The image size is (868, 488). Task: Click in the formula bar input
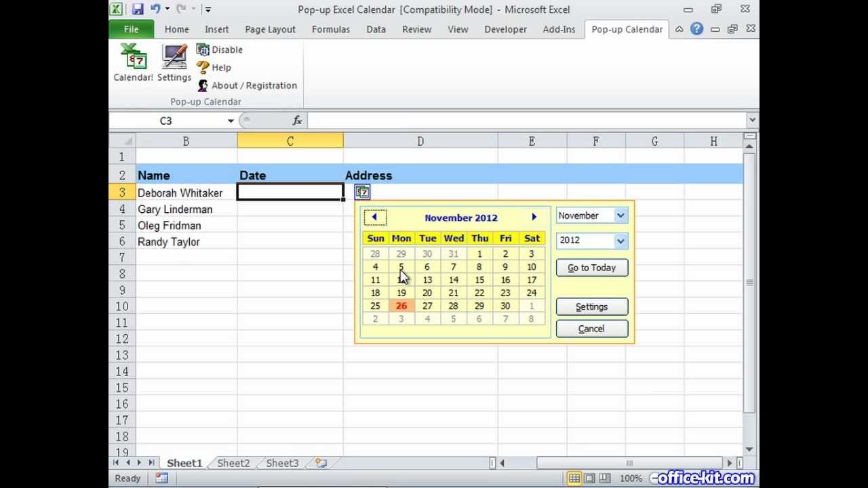coord(526,121)
